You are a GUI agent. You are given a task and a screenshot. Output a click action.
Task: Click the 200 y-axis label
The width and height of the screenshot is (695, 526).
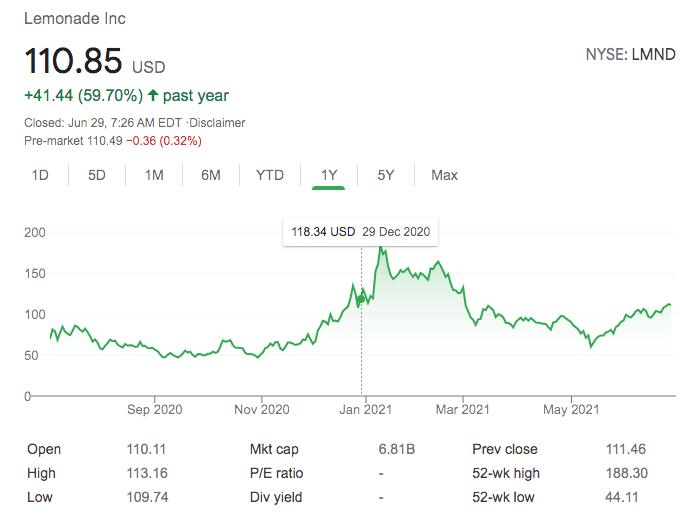point(35,233)
